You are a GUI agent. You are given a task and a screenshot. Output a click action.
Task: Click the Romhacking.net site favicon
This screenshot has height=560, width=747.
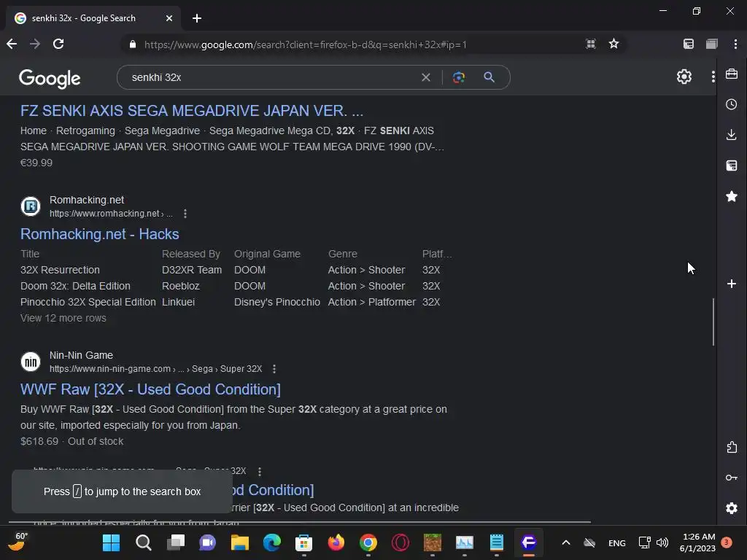[31, 206]
